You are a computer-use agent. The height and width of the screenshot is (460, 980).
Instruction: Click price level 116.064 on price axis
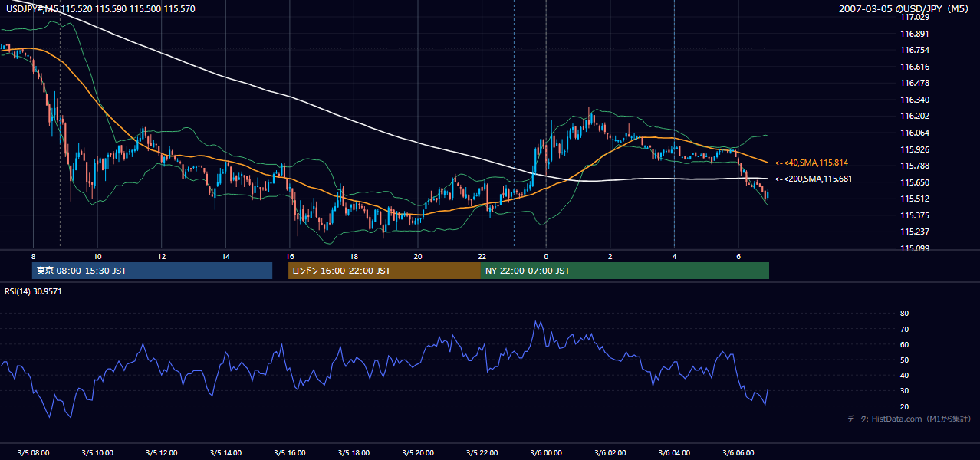pos(914,133)
